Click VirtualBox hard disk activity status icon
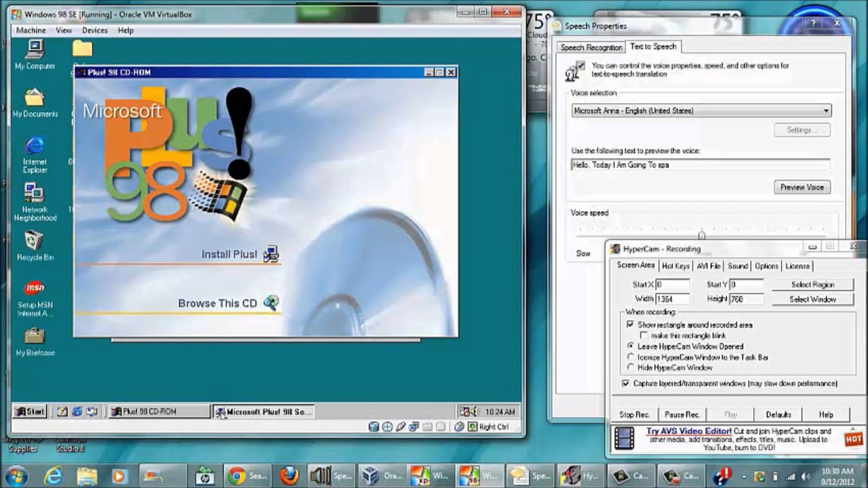Screen dimensions: 868x488 click(374, 427)
